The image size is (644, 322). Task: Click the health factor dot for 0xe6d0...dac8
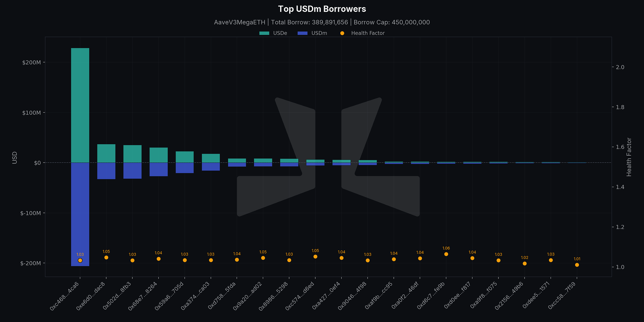(x=106, y=257)
